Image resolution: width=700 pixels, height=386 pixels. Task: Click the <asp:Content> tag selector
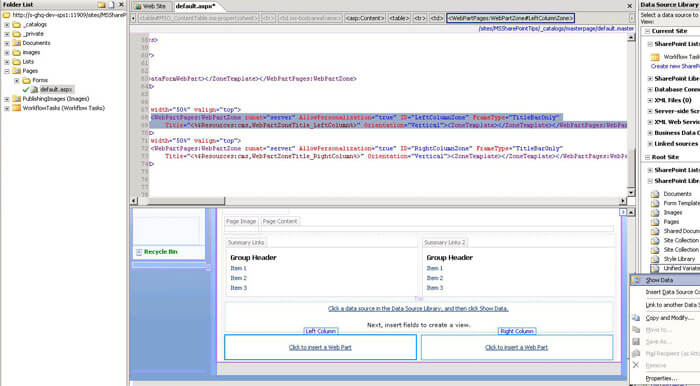(x=365, y=18)
